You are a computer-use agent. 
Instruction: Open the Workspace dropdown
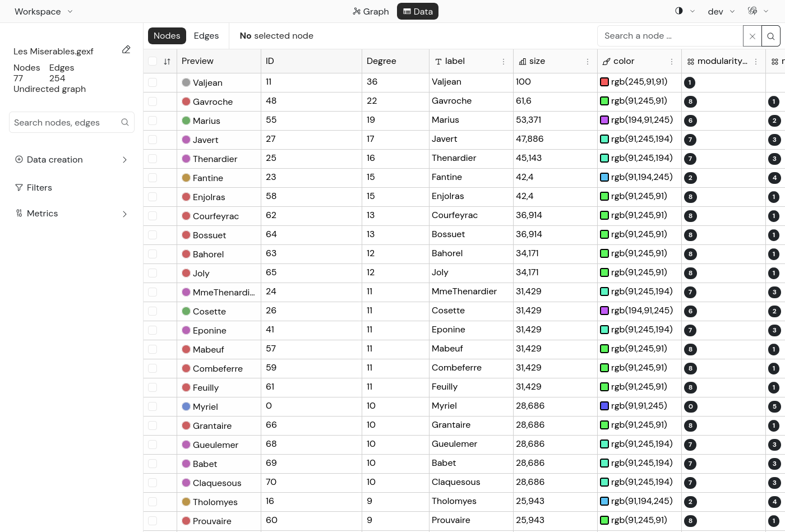click(44, 11)
